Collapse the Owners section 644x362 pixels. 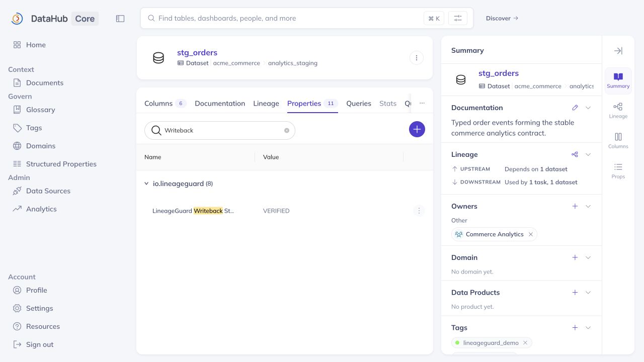pos(588,206)
